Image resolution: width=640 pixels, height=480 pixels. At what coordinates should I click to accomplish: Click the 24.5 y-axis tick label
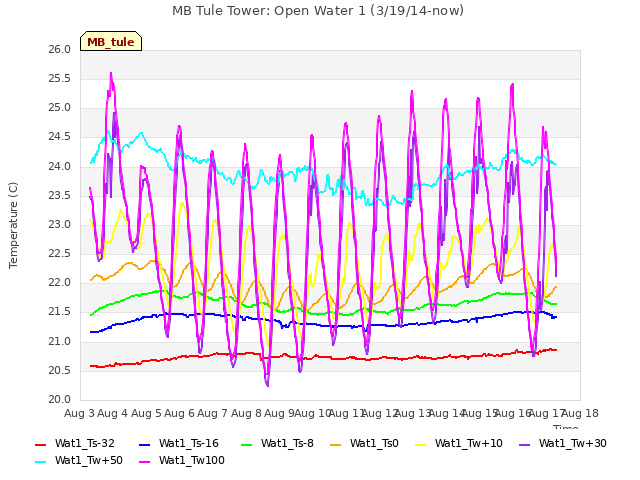tap(60, 137)
